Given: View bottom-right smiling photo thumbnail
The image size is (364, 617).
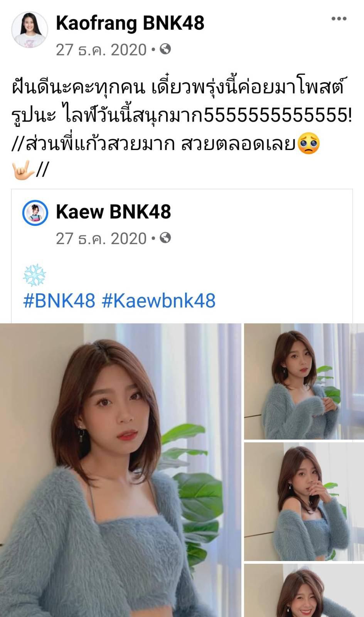Looking at the screenshot, I should (x=304, y=590).
